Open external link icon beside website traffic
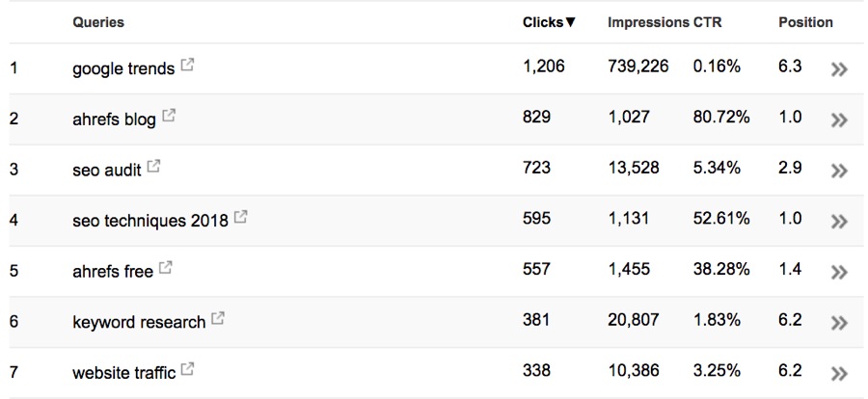868x399 pixels. (x=188, y=369)
